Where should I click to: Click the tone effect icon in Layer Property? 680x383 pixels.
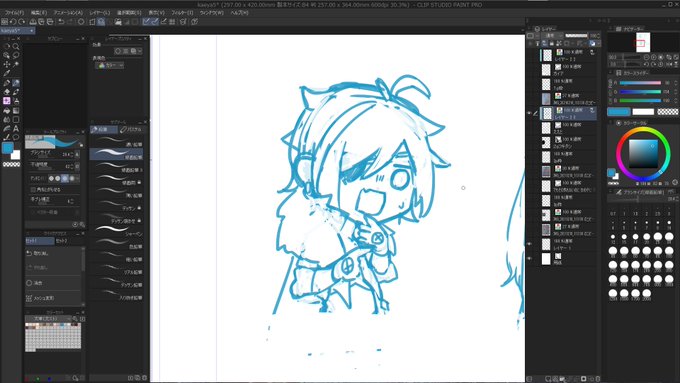point(126,51)
